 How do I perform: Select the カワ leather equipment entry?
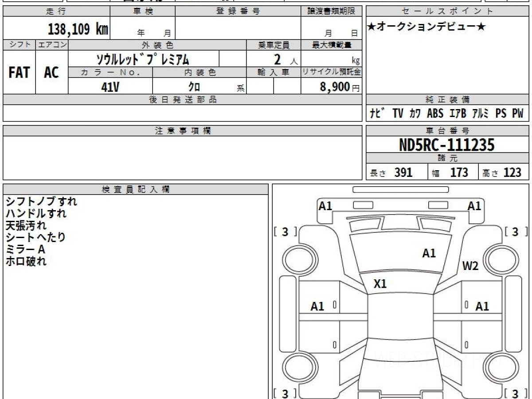415,113
